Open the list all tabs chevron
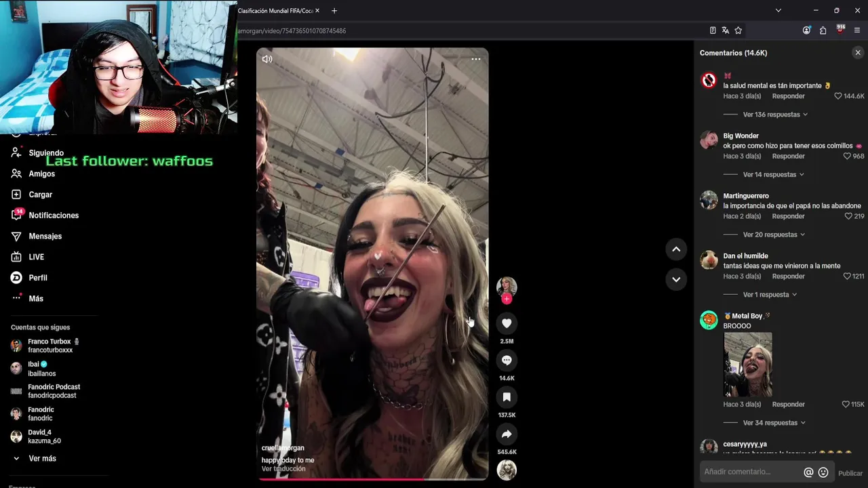The height and width of the screenshot is (488, 868). [x=778, y=10]
